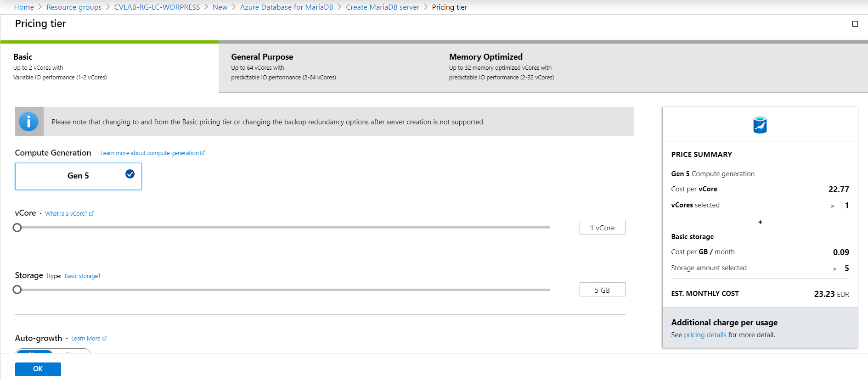Click the OK button
This screenshot has width=868, height=379.
pos(38,369)
